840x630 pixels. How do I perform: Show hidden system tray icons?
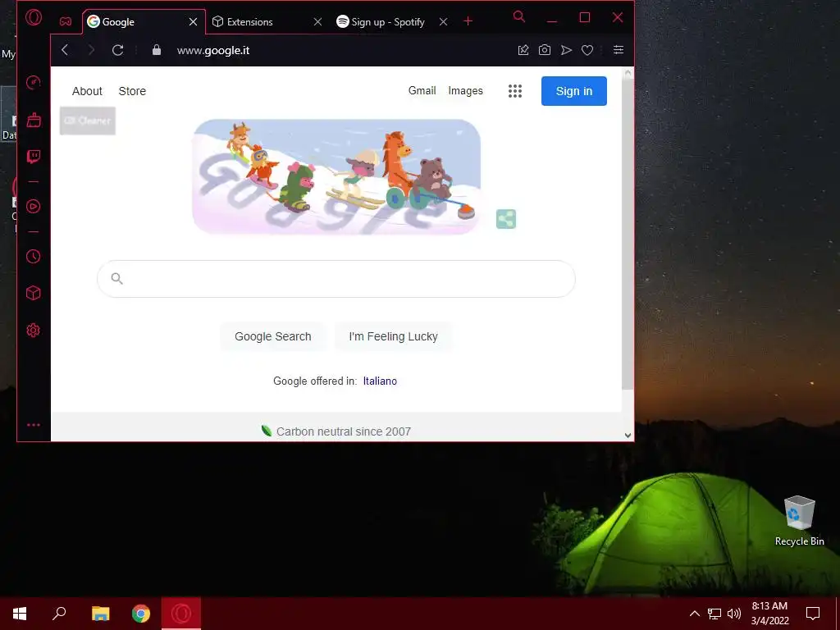694,614
